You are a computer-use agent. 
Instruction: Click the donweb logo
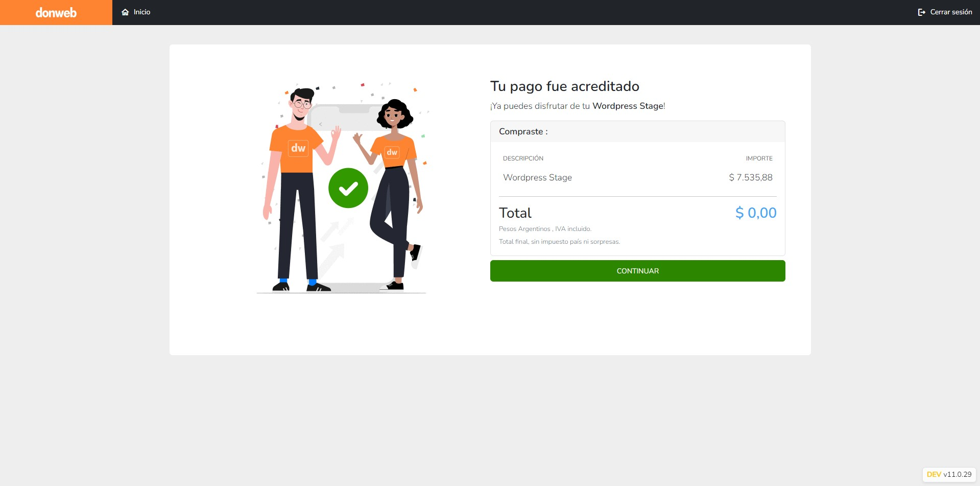56,12
